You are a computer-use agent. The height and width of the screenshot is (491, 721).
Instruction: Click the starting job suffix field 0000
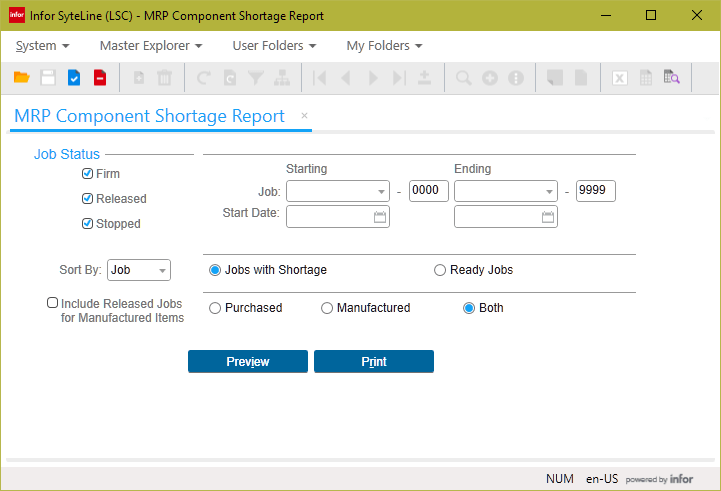pyautogui.click(x=429, y=191)
